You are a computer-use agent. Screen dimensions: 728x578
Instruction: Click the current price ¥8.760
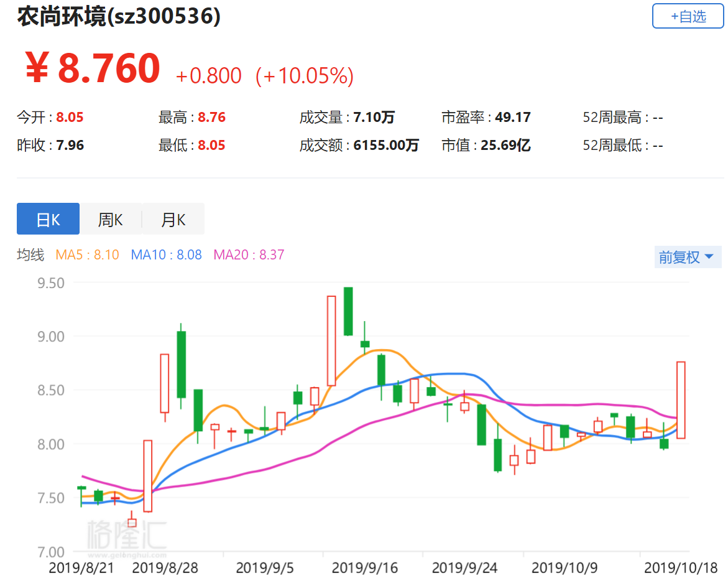[x=93, y=68]
